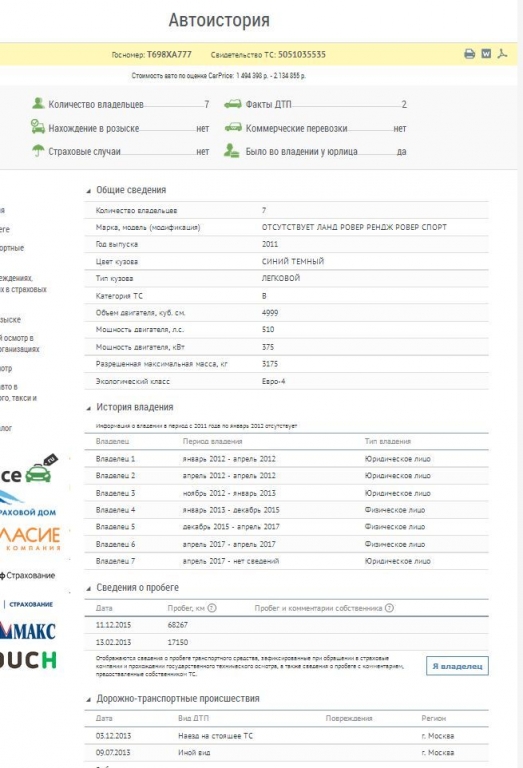The width and height of the screenshot is (523, 768).
Task: Click the legal entity ownership icon
Action: [231, 150]
